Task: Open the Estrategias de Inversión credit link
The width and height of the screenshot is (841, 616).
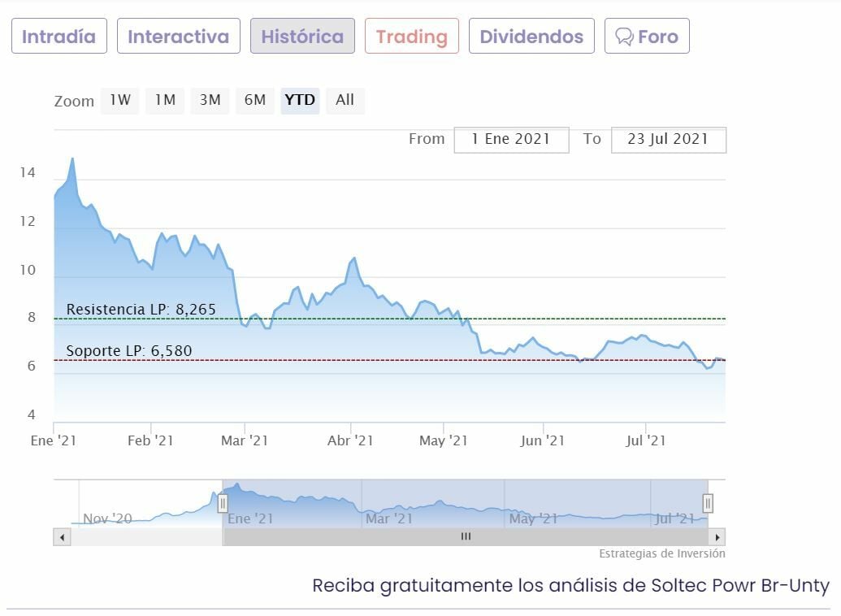Action: pyautogui.click(x=662, y=553)
